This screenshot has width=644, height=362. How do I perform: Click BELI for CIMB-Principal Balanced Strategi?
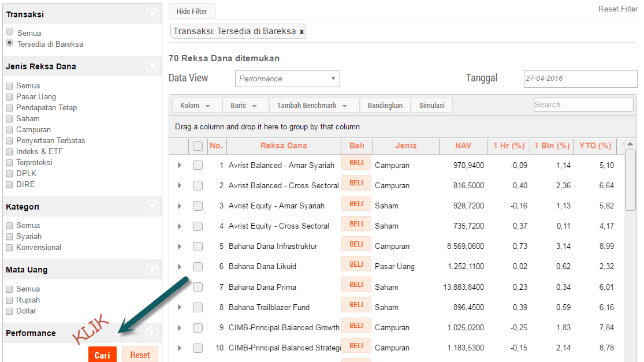click(x=356, y=346)
